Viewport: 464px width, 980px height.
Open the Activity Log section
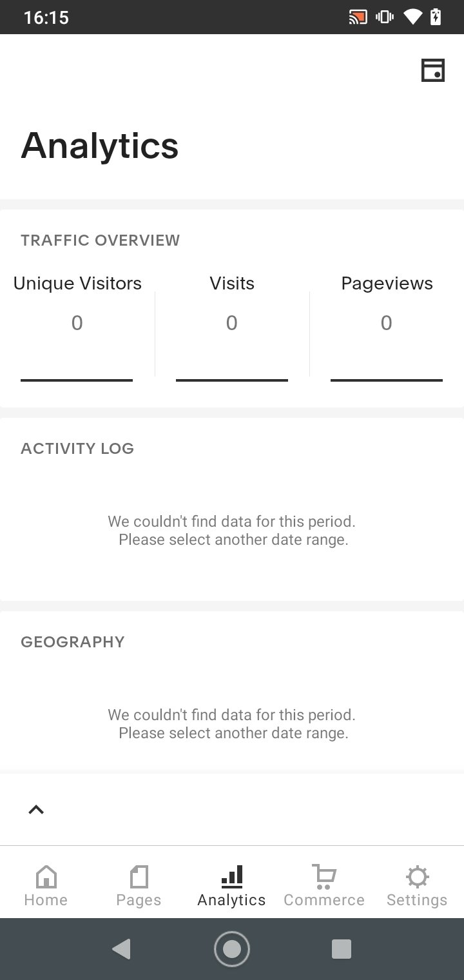(77, 449)
